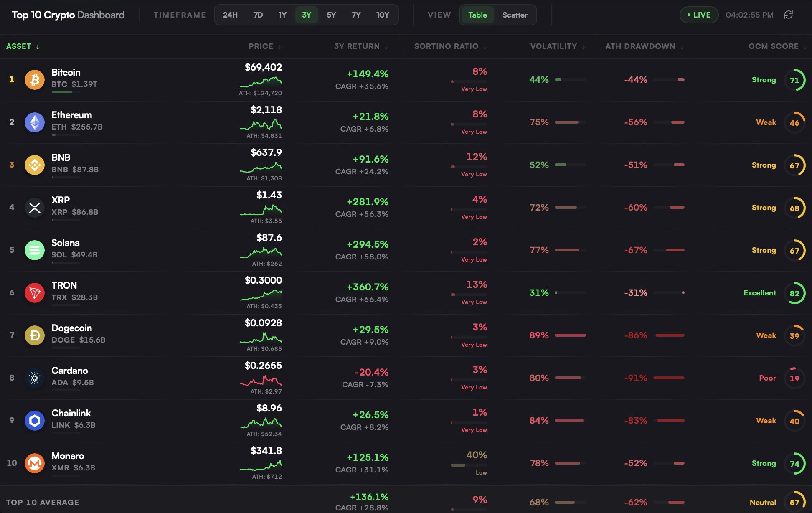Switch view to Scatter
This screenshot has height=513, width=812.
coord(515,15)
